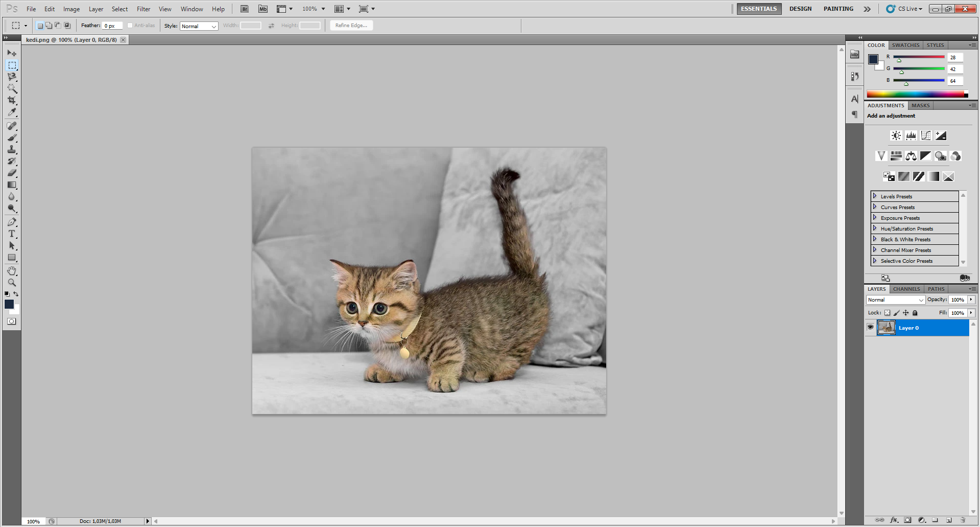The image size is (980, 527).
Task: Open the layer blend mode dropdown
Action: point(895,300)
